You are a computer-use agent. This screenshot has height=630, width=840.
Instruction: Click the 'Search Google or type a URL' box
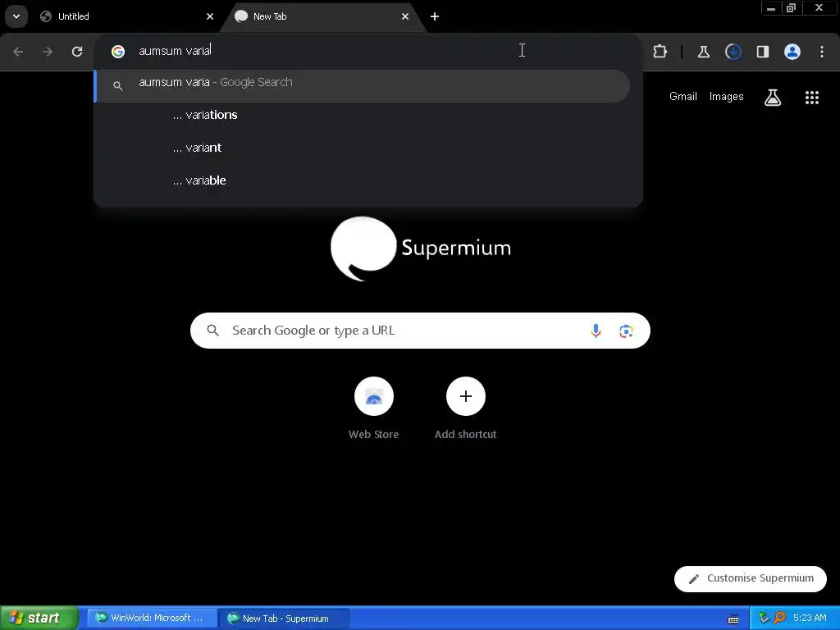pos(420,331)
